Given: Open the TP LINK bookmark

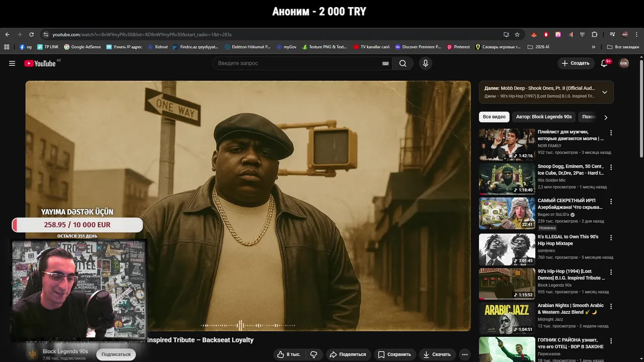Looking at the screenshot, I should coord(48,47).
